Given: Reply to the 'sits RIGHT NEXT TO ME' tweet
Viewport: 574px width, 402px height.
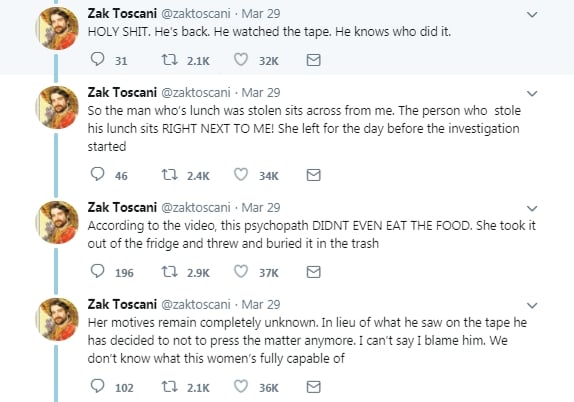Looking at the screenshot, I should point(97,175).
